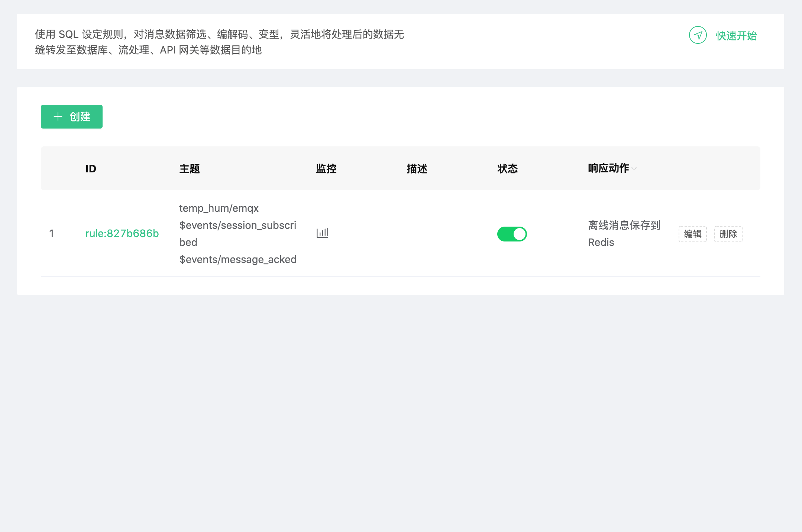
Task: Open monitoring bar-chart icon for rule:827b686b
Action: [x=322, y=233]
